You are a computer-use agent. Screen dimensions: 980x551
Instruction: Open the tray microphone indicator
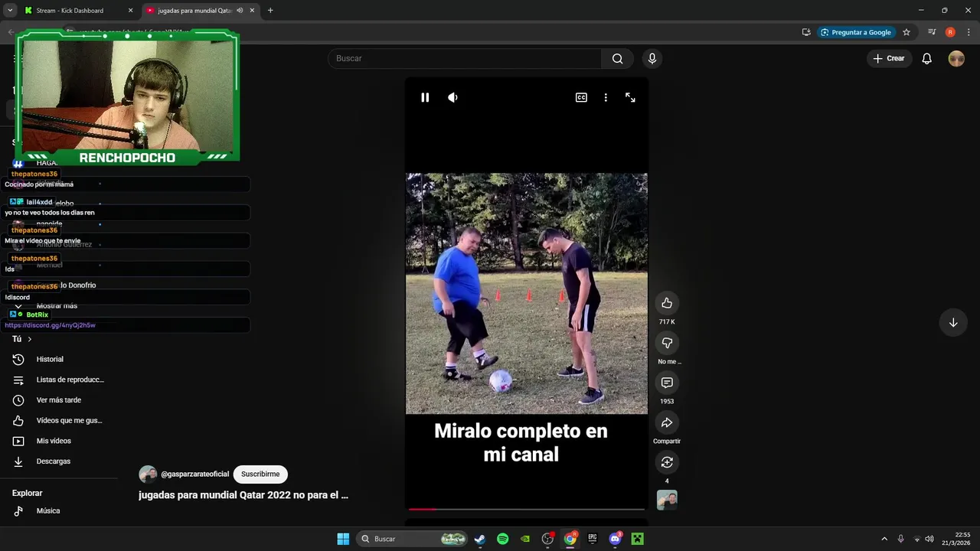click(x=901, y=539)
